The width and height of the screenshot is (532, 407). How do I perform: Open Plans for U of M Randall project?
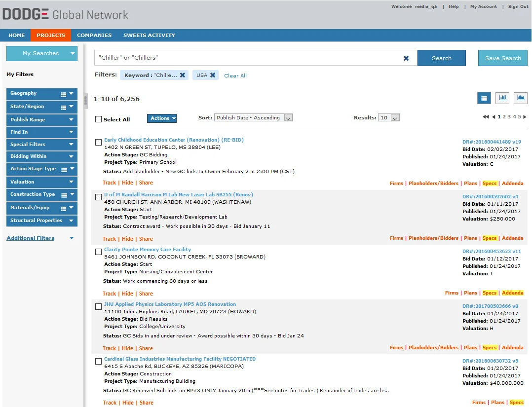(470, 238)
